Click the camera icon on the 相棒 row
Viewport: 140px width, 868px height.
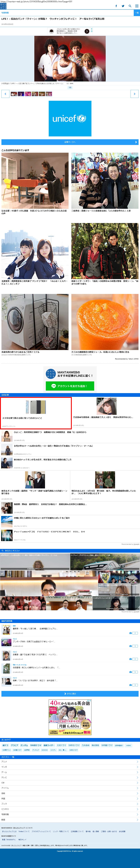click(x=131, y=685)
